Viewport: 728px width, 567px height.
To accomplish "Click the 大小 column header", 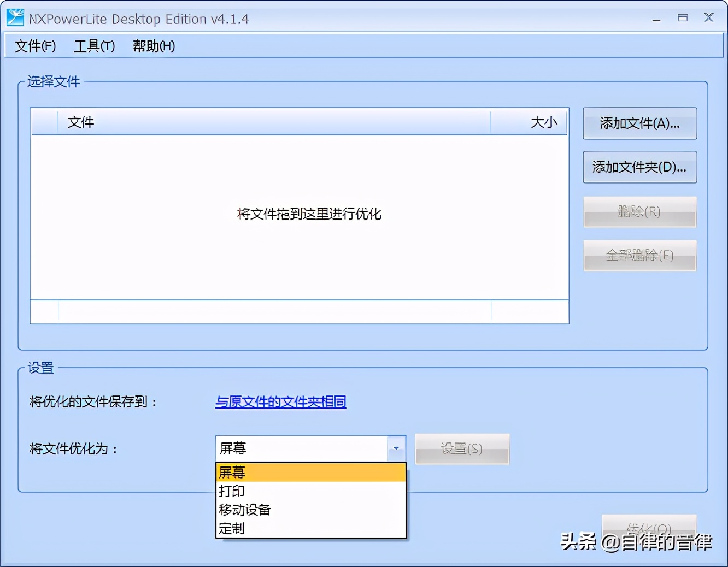I will tap(543, 122).
